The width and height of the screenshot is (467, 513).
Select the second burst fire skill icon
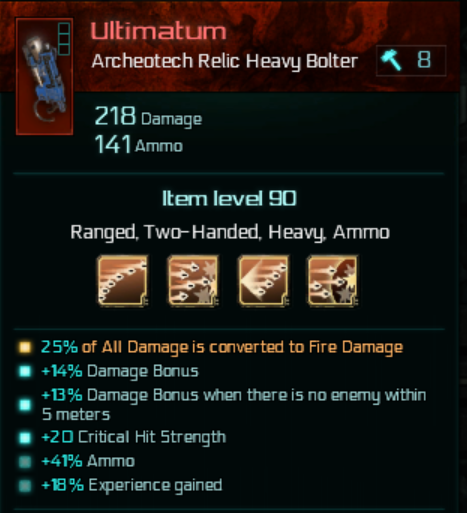click(193, 280)
